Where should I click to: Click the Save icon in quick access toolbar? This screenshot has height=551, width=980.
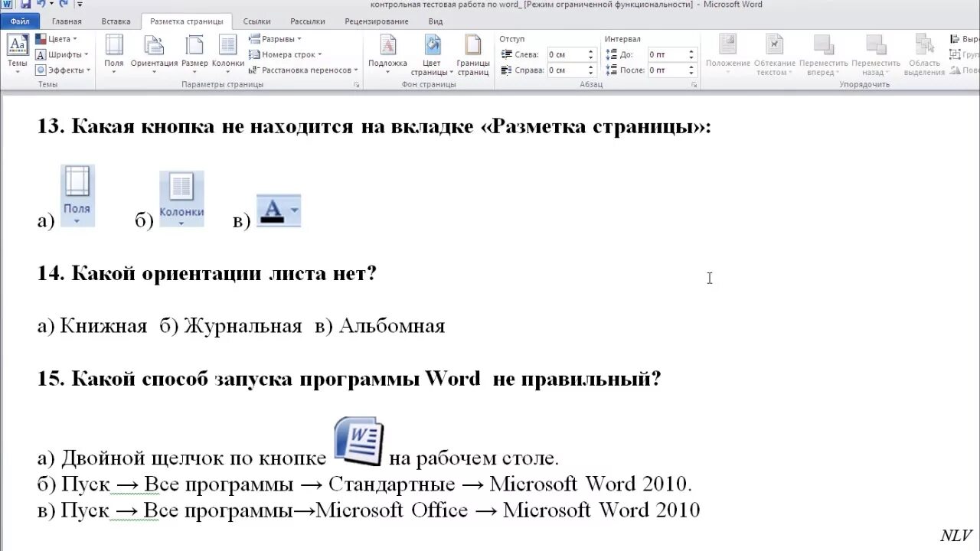click(x=24, y=5)
